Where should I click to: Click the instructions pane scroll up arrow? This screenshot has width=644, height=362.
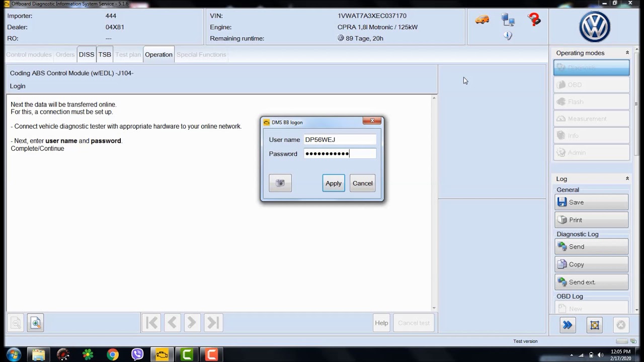[x=434, y=98]
